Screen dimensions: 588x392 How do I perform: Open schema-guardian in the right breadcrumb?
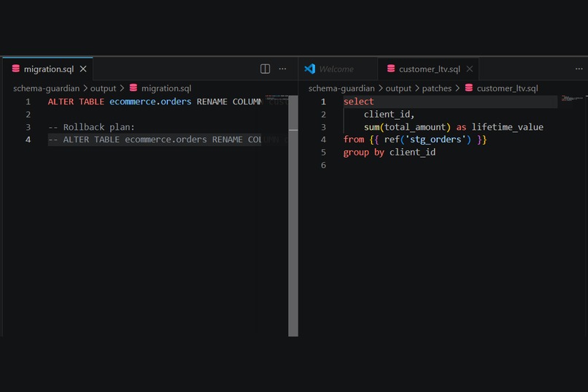(x=341, y=88)
